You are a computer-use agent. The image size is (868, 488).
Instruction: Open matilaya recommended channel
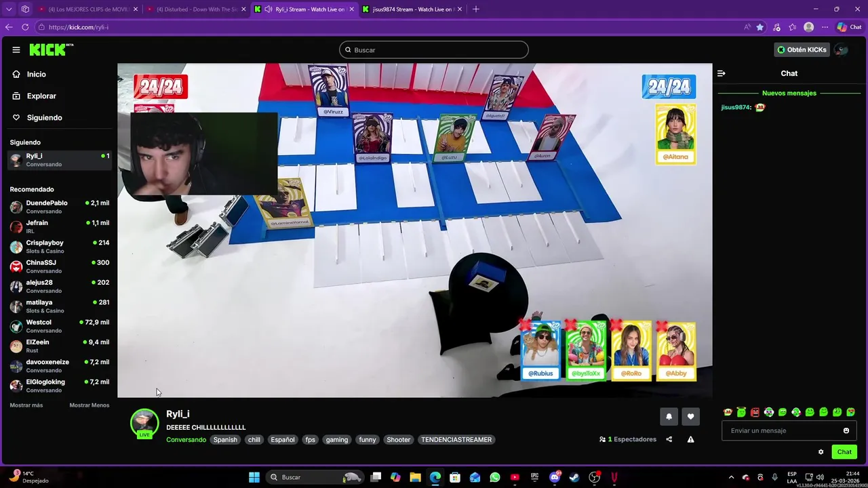60,306
